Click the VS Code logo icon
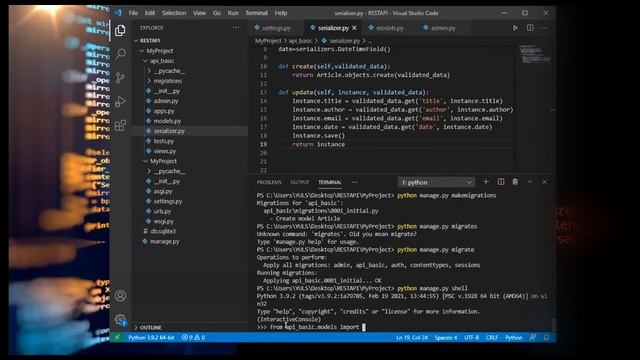This screenshot has height=360, width=640. click(x=118, y=13)
